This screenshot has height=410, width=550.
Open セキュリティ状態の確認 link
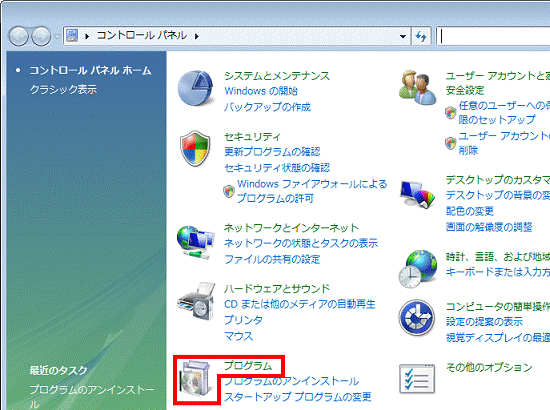pos(277,168)
